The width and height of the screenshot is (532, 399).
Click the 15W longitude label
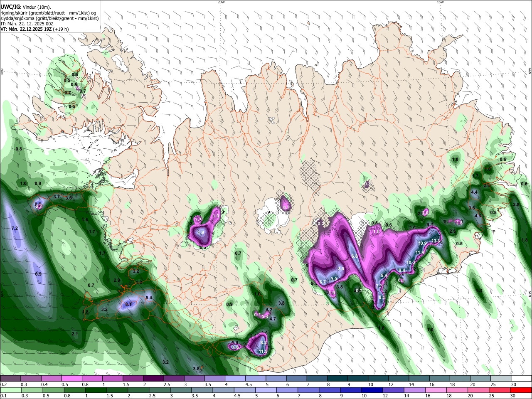coord(440,2)
